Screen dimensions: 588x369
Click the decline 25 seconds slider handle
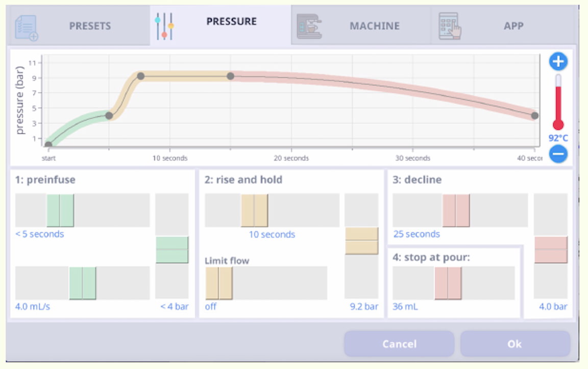click(x=456, y=210)
